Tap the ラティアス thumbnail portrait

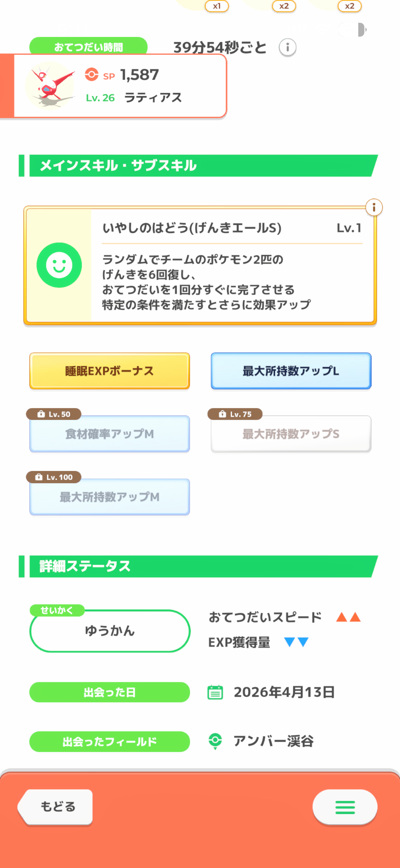click(x=50, y=86)
